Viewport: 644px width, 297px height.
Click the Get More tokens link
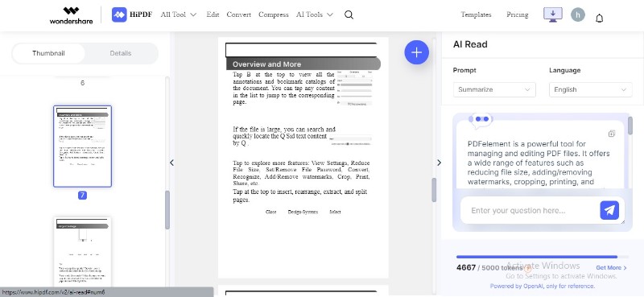pos(611,267)
